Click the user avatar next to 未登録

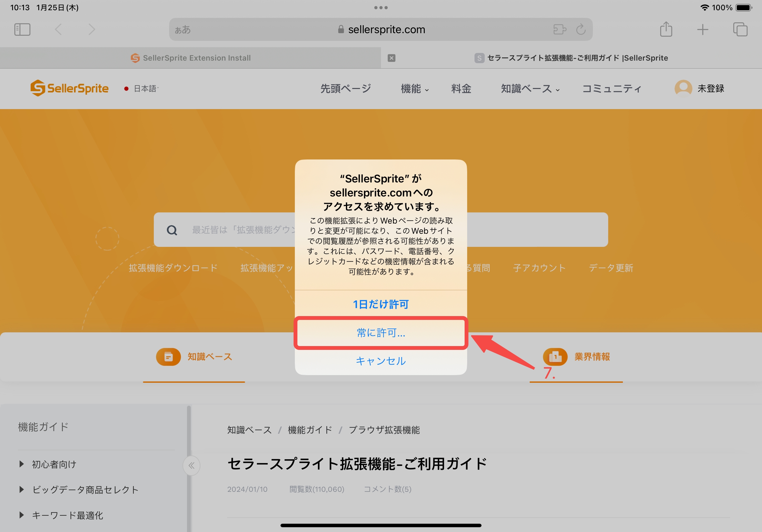pyautogui.click(x=684, y=88)
